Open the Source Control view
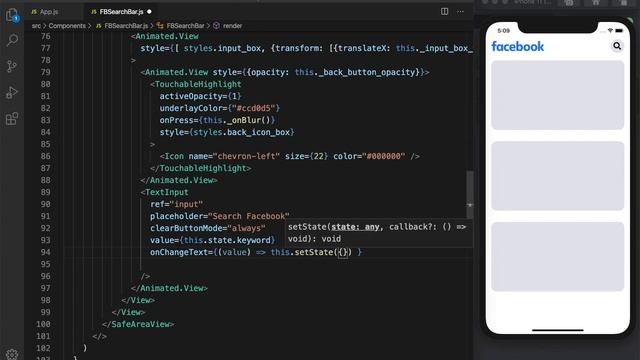This screenshot has height=360, width=640. point(12,66)
